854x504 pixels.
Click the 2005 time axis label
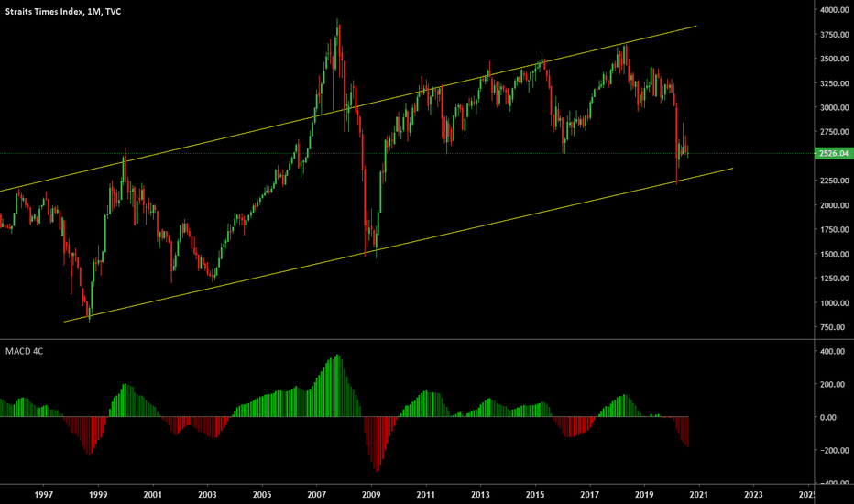pos(262,495)
